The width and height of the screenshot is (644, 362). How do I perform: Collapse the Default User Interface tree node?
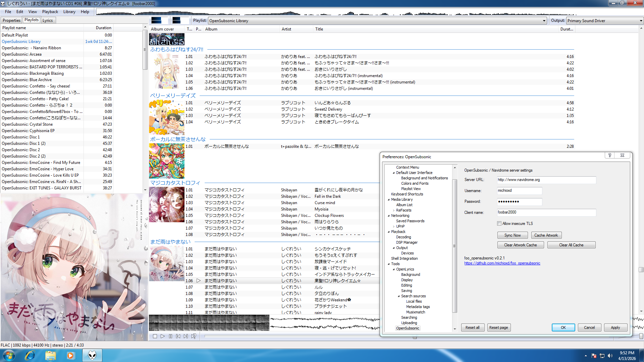point(394,173)
